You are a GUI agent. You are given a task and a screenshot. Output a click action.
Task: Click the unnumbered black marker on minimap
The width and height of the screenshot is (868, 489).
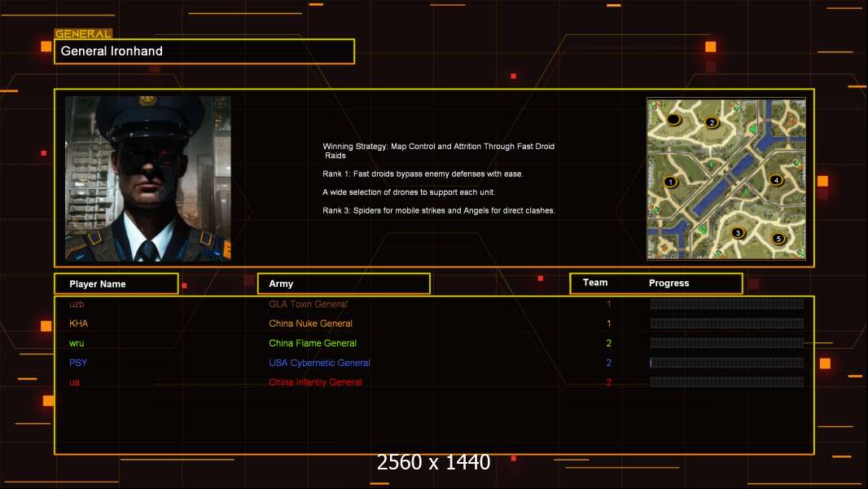click(x=673, y=119)
